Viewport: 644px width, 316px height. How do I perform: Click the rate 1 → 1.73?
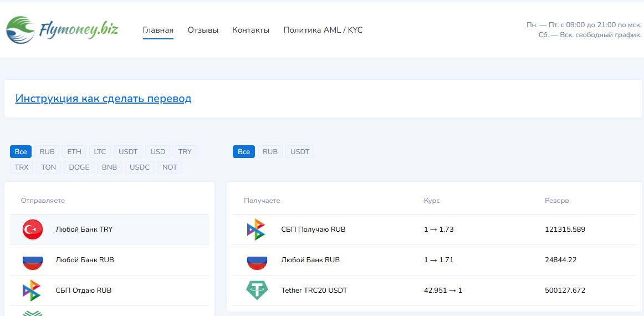438,230
